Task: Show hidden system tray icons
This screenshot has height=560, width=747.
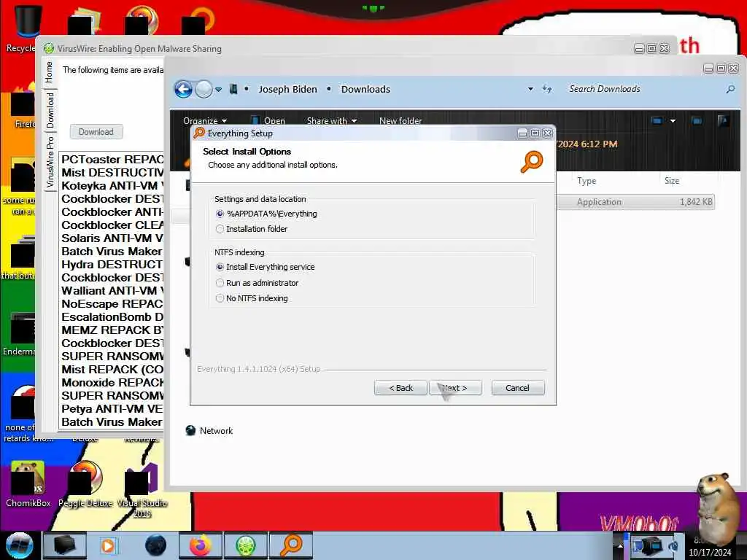Action: point(620,546)
